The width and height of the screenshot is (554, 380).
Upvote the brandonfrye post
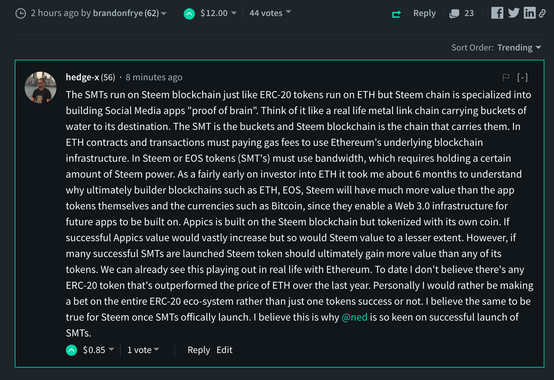[x=189, y=14]
